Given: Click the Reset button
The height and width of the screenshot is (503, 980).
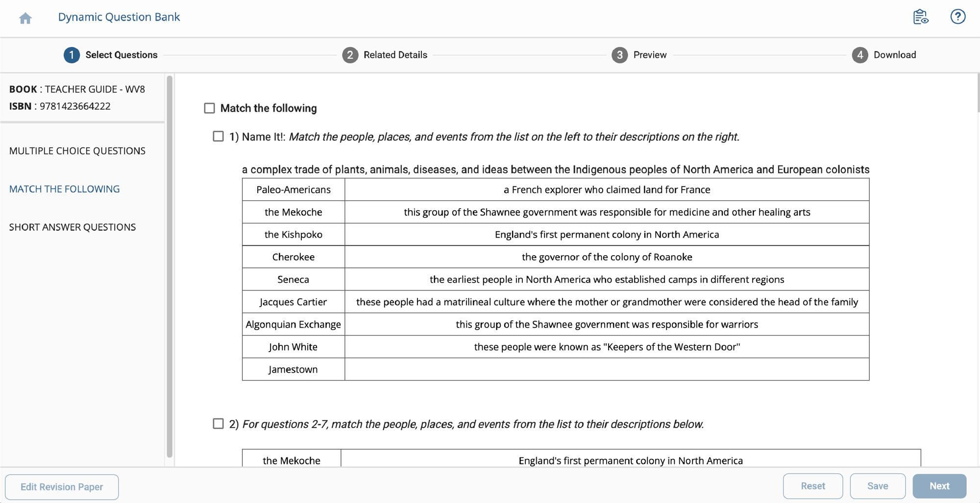Looking at the screenshot, I should (812, 486).
